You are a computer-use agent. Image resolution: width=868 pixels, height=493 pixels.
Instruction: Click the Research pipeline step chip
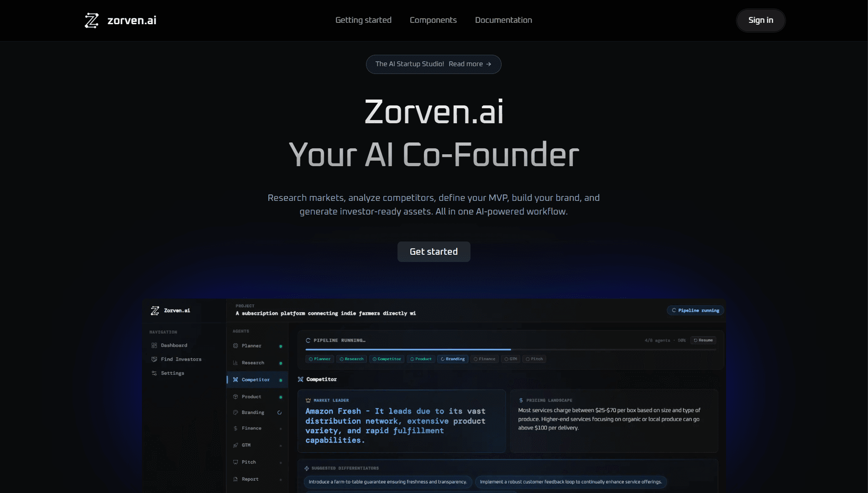pyautogui.click(x=351, y=359)
